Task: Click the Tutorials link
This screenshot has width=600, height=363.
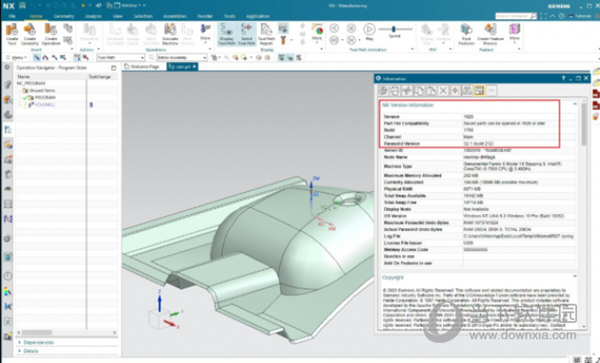Action: coord(583,16)
